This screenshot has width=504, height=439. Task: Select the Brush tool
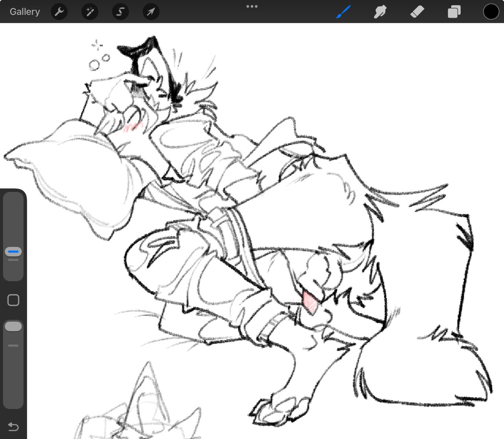click(x=343, y=12)
